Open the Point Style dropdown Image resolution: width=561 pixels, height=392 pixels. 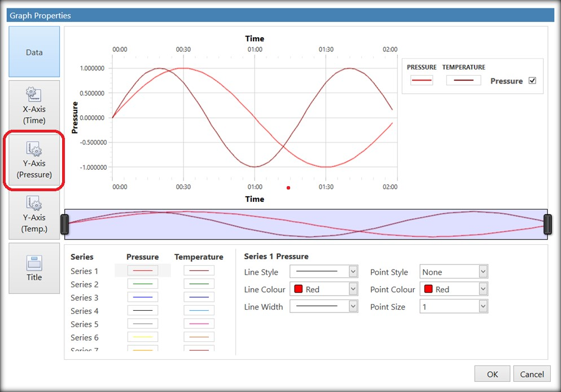click(454, 271)
